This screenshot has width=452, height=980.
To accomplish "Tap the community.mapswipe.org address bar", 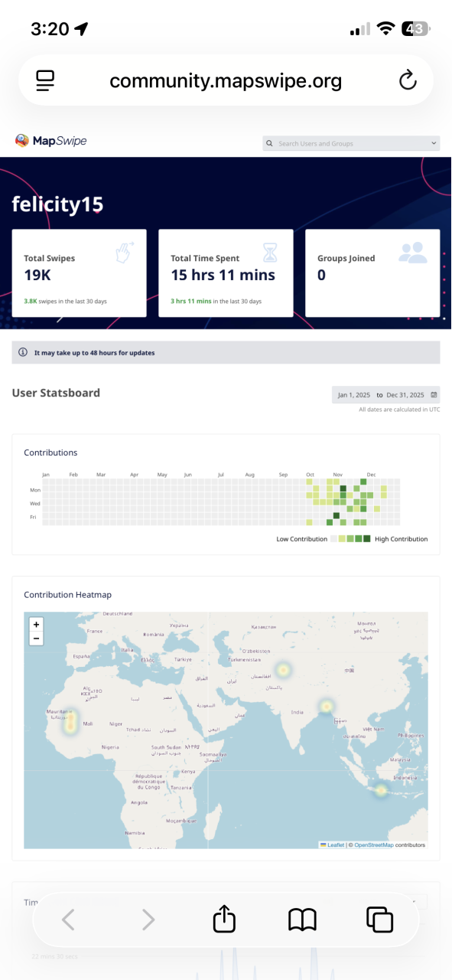I will click(226, 80).
